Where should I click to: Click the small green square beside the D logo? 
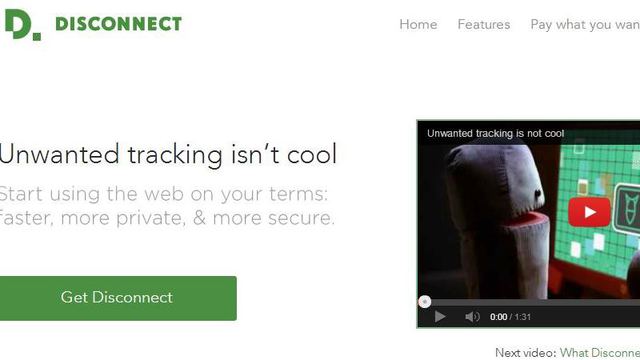point(37,37)
